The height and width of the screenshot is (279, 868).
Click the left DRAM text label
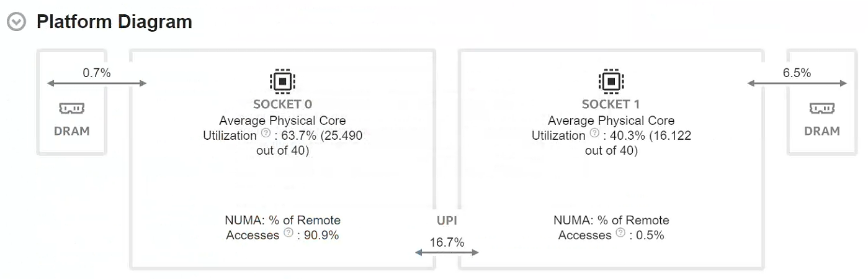(72, 131)
